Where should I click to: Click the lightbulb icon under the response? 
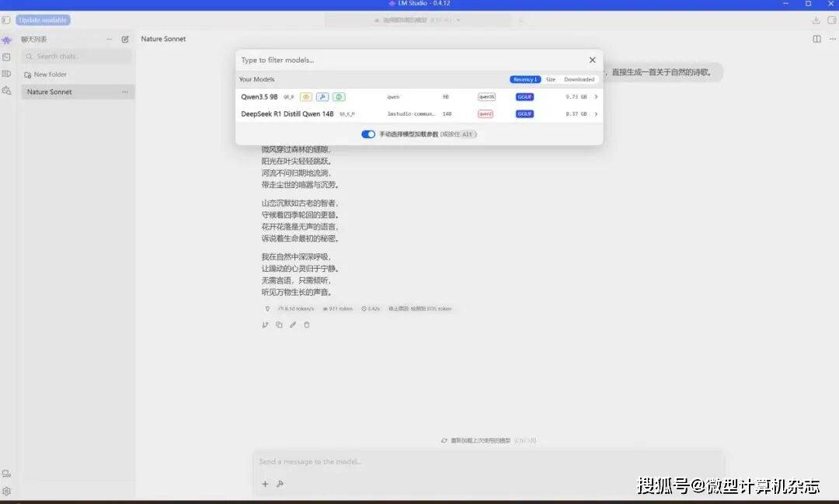pos(267,309)
